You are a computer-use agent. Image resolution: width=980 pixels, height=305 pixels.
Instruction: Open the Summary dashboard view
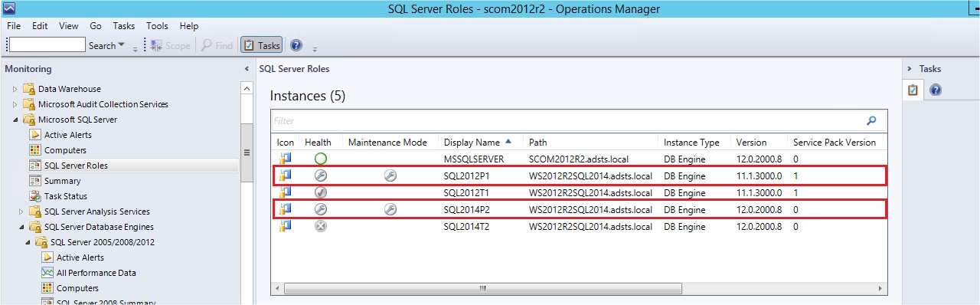62,181
